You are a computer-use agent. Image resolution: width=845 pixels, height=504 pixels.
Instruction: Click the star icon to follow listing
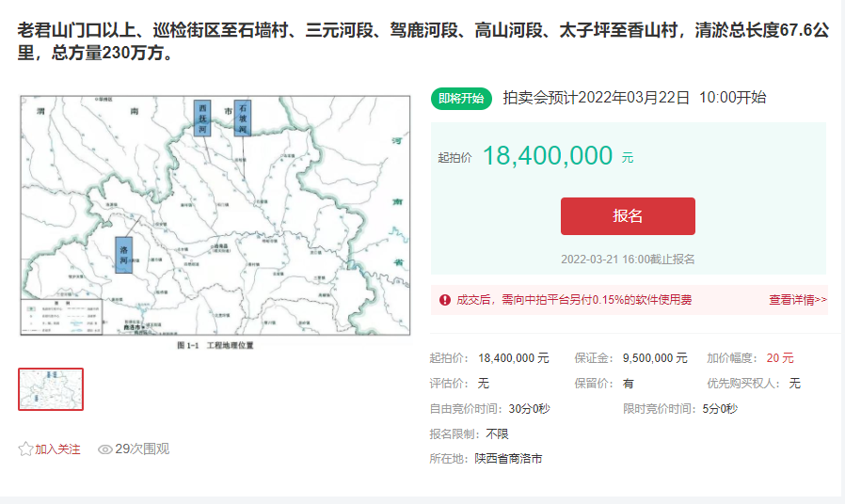25,449
